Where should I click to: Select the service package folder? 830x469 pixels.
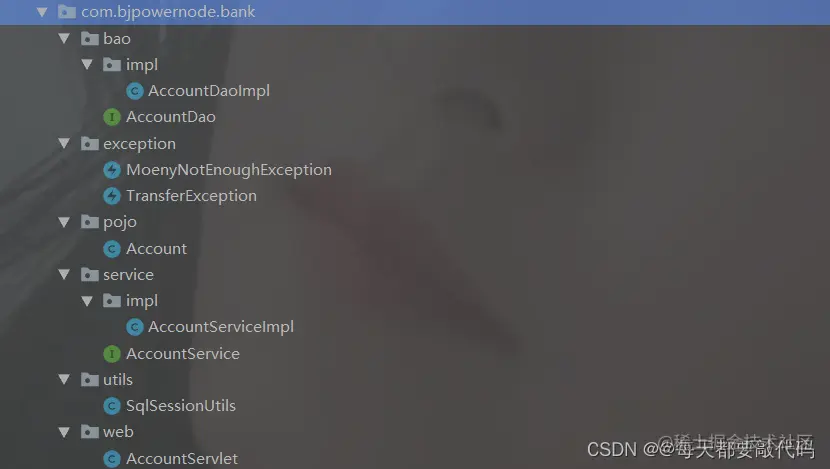tap(128, 275)
